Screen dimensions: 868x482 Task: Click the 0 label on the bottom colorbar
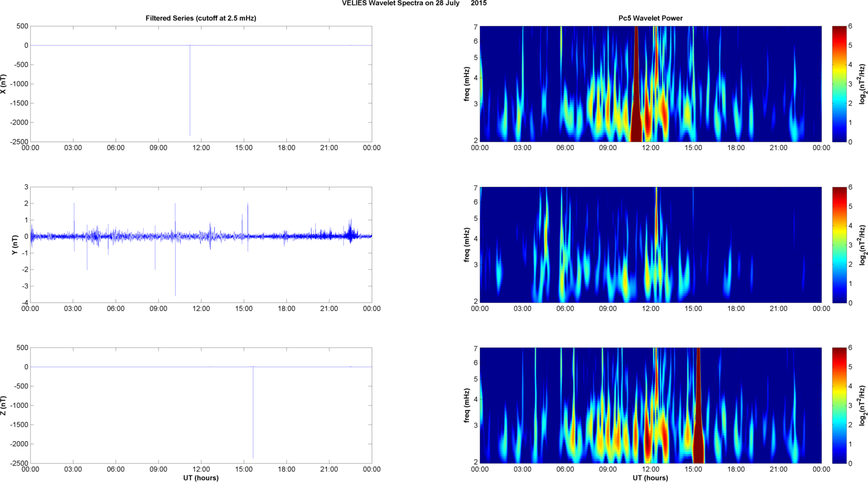[x=850, y=463]
